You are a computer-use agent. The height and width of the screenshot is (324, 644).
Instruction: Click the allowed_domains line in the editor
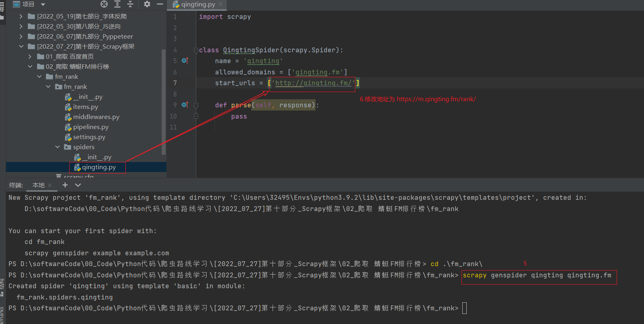coord(281,72)
